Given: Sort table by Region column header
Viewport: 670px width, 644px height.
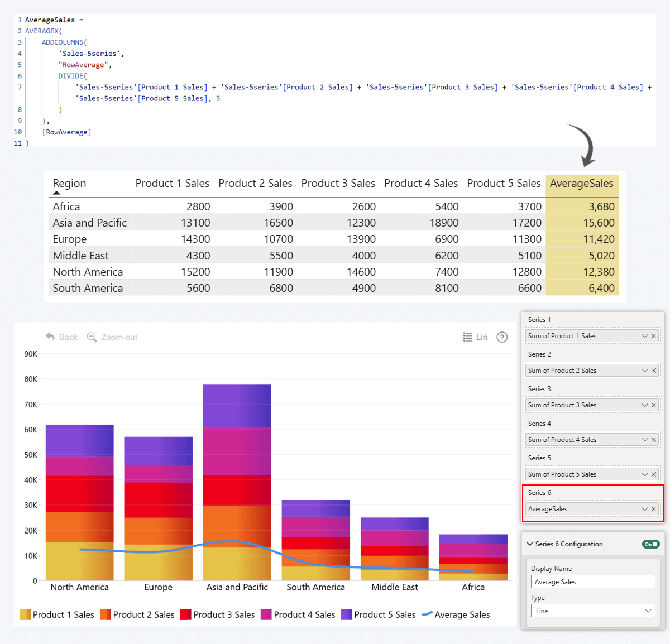Looking at the screenshot, I should pyautogui.click(x=69, y=184).
